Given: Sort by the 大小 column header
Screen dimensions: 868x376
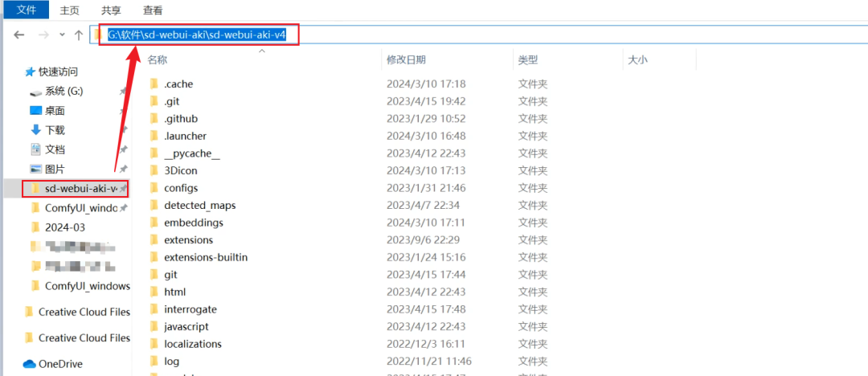Looking at the screenshot, I should pyautogui.click(x=638, y=59).
